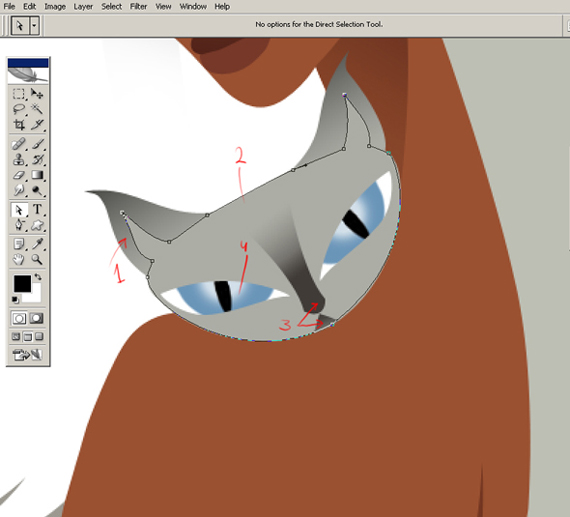The width and height of the screenshot is (570, 517).
Task: Open the Layer menu
Action: (x=83, y=7)
